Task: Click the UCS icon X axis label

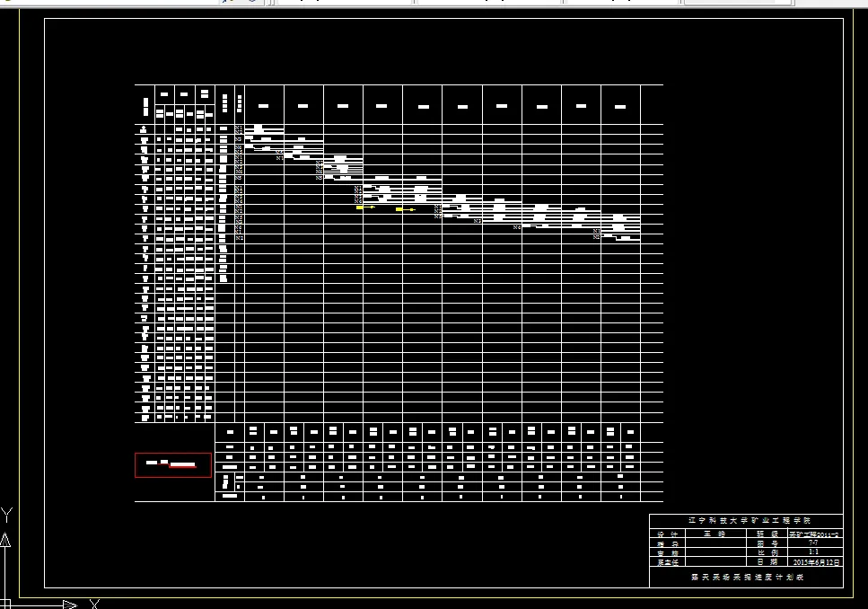Action: pos(94,604)
